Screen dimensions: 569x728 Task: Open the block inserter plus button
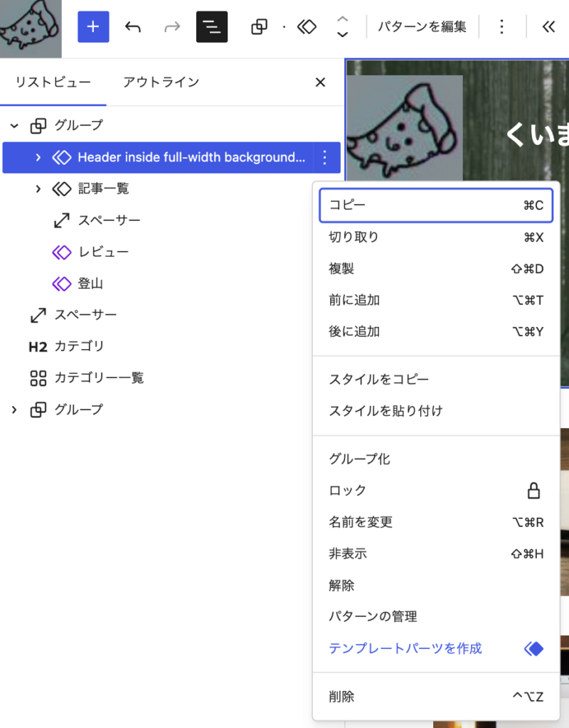point(93,27)
